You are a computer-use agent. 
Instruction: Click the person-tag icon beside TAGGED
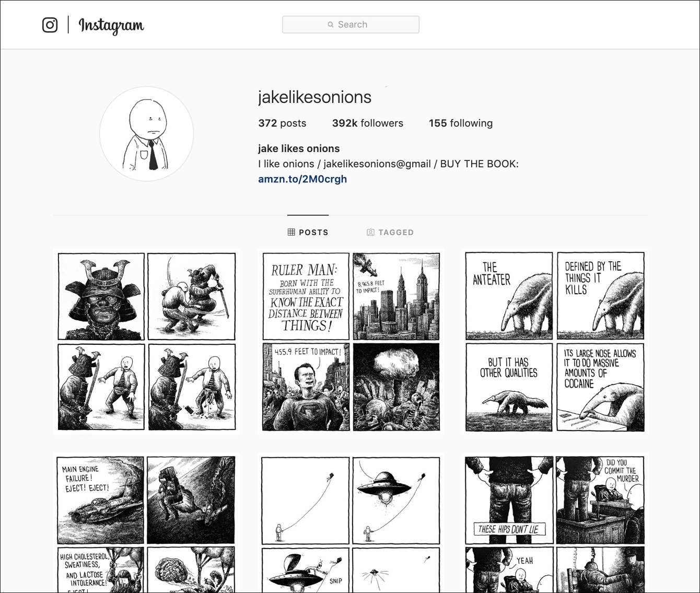point(370,232)
